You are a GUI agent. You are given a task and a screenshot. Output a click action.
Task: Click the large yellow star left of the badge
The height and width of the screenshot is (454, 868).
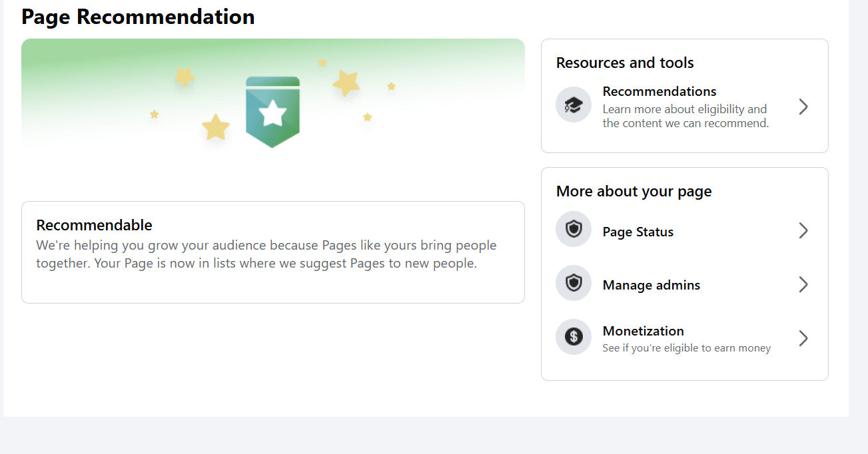click(x=215, y=127)
